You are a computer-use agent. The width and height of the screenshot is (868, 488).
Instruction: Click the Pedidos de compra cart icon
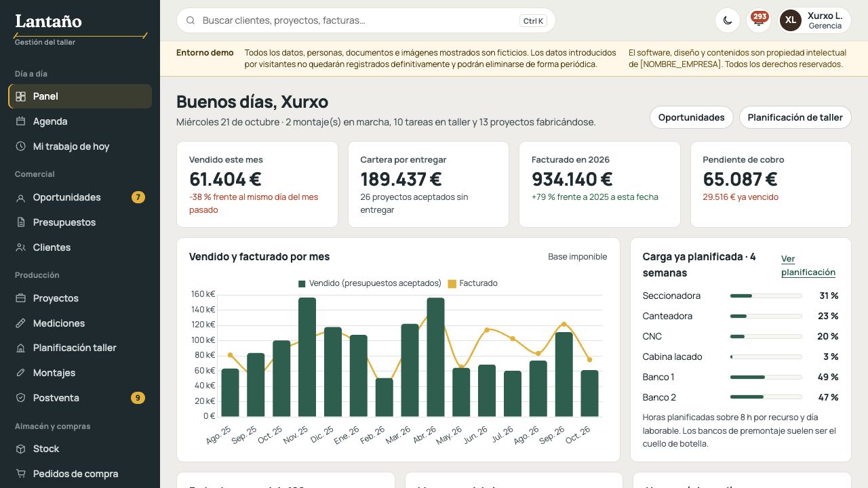(20, 474)
